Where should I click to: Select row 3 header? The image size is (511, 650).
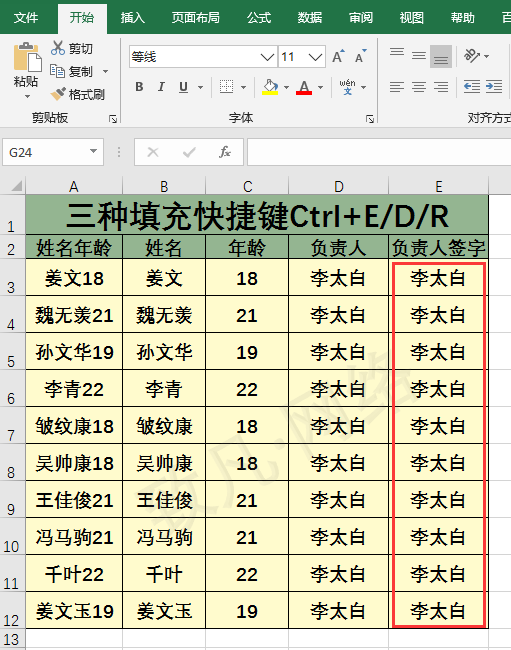pos(12,277)
